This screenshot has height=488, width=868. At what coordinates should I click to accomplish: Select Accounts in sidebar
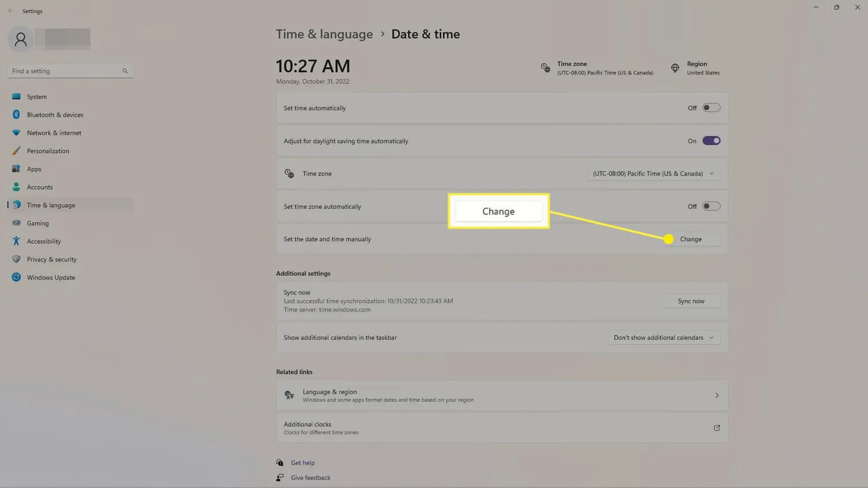[x=71, y=187]
